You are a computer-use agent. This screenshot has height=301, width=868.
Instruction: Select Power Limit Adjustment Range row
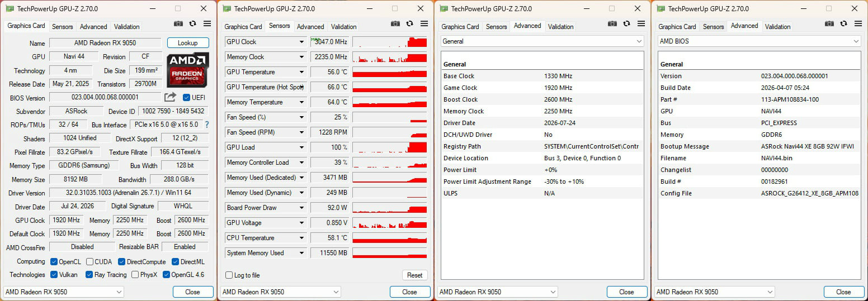(542, 181)
